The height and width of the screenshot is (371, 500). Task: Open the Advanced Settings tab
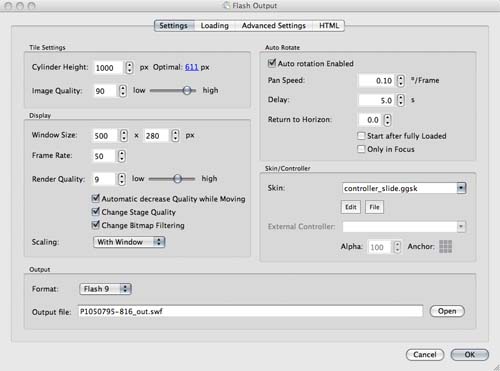click(x=274, y=26)
